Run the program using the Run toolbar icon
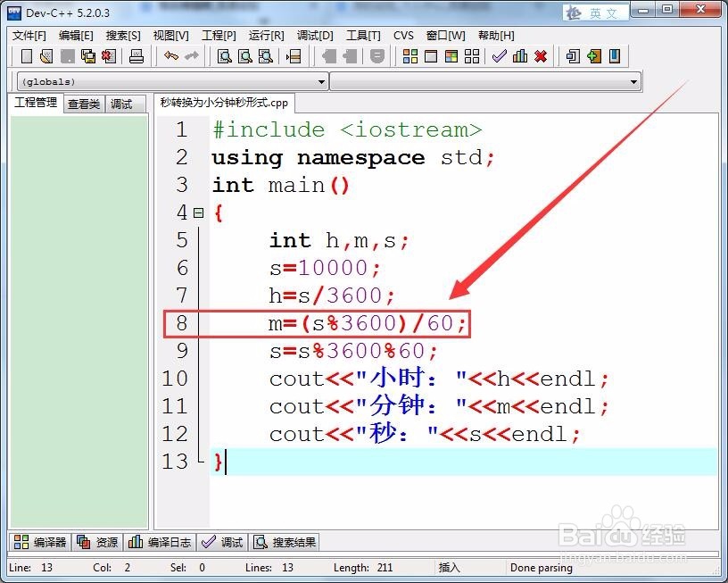 430,56
